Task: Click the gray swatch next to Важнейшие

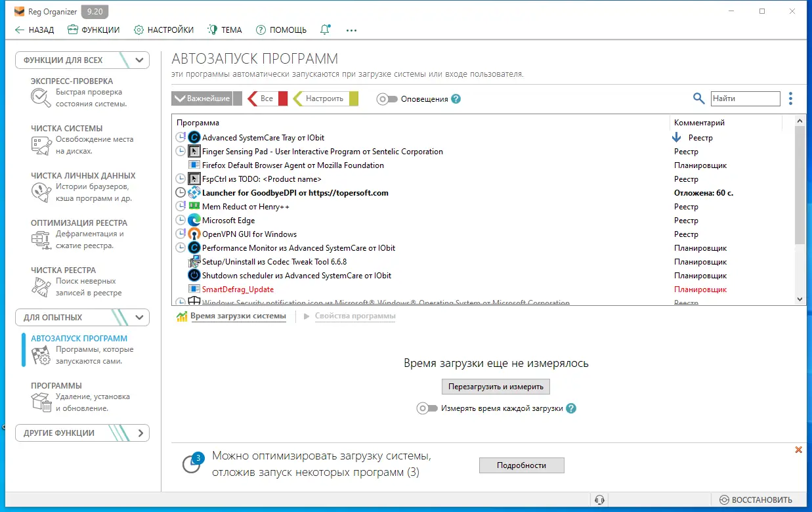Action: [x=238, y=98]
